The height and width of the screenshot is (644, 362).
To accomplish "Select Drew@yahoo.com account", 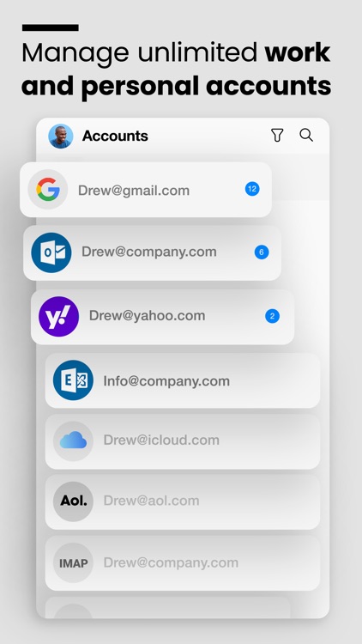I will click(x=162, y=317).
